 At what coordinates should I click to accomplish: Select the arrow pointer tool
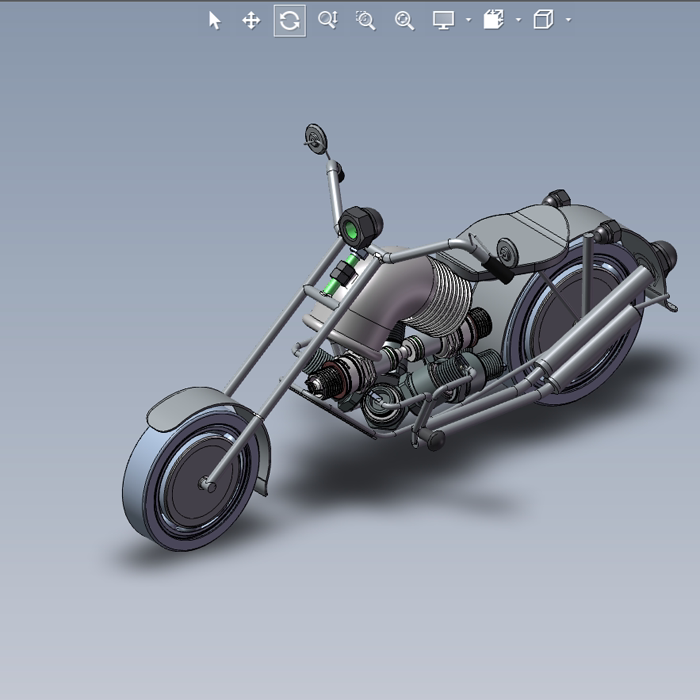click(x=215, y=21)
